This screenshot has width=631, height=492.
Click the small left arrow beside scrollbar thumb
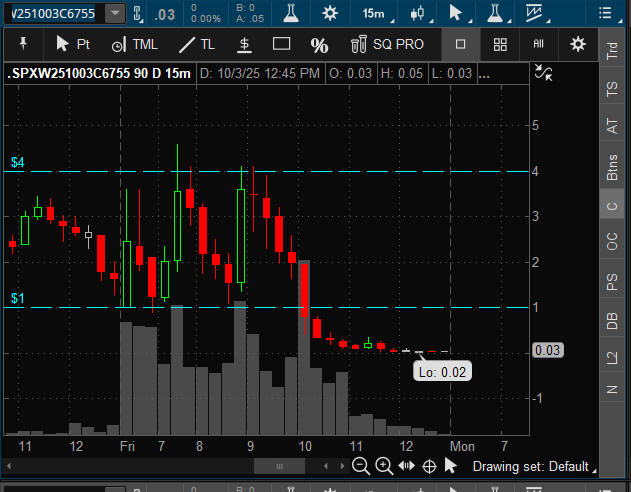[x=326, y=467]
